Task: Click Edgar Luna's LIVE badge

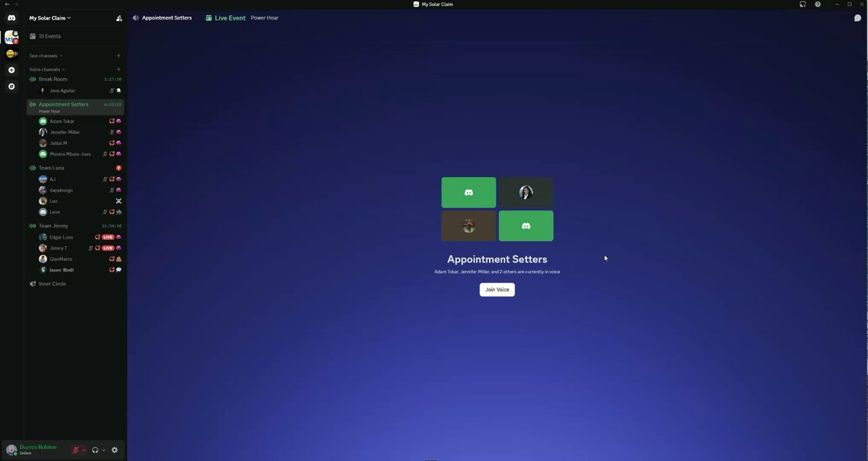Action: pyautogui.click(x=108, y=237)
